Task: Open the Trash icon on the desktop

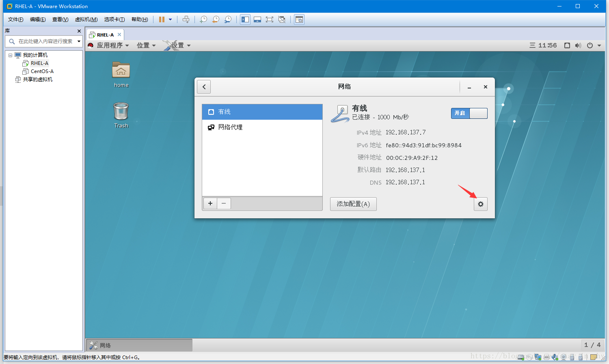Action: 121,115
